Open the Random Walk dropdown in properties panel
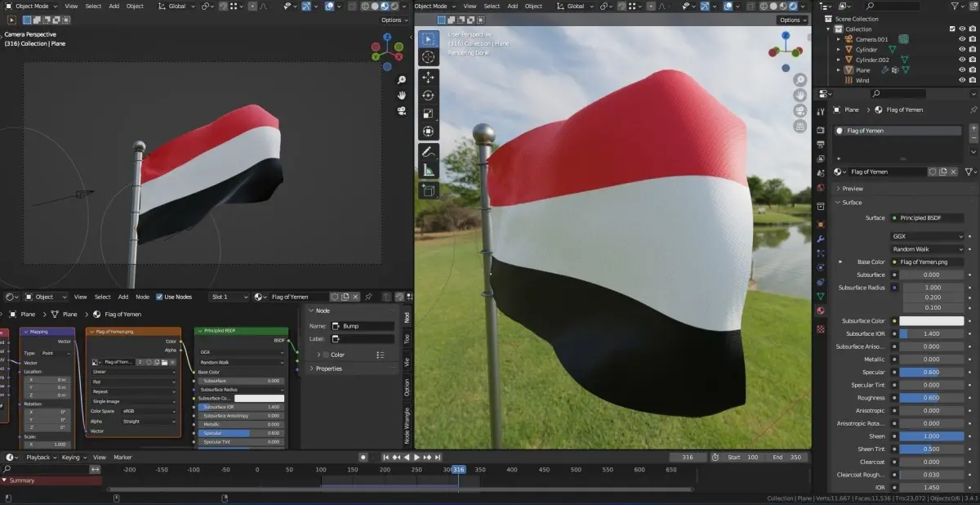Image resolution: width=980 pixels, height=505 pixels. (928, 249)
